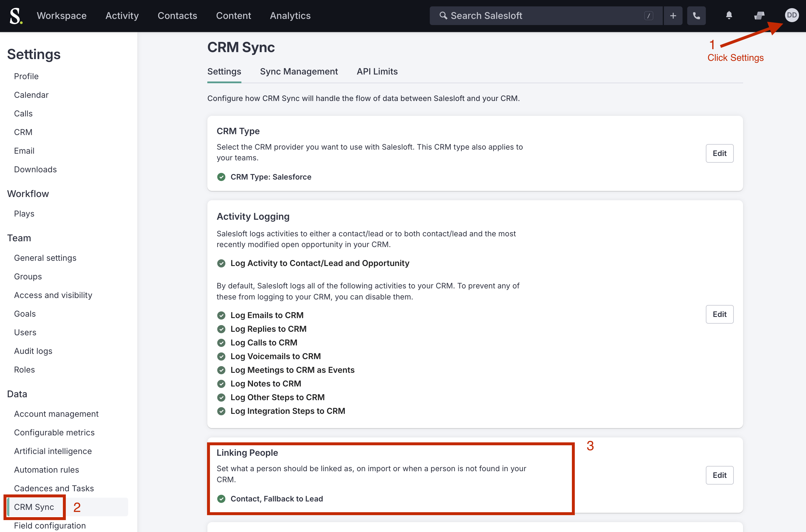
Task: Switch to the API Limits tab
Action: click(377, 72)
